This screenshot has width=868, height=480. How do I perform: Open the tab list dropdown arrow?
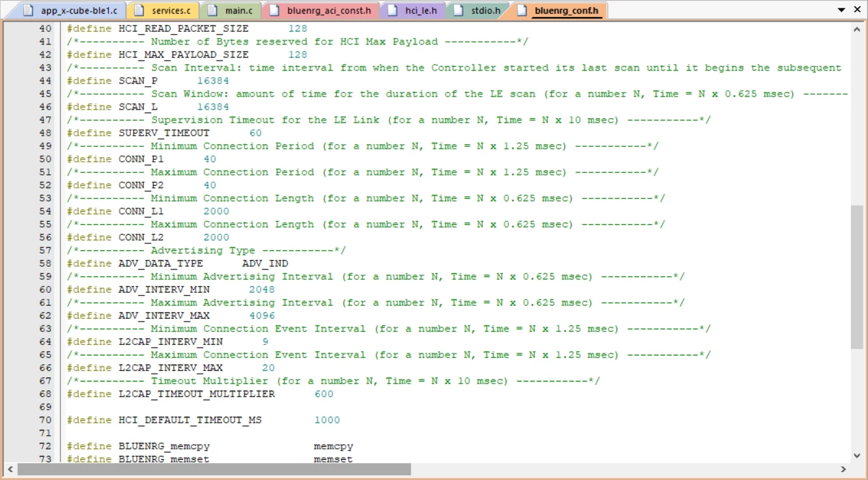click(x=843, y=10)
